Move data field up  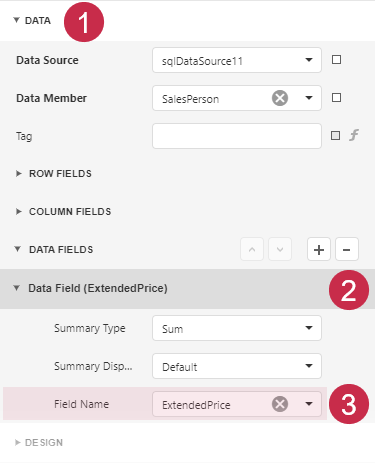[x=252, y=249]
